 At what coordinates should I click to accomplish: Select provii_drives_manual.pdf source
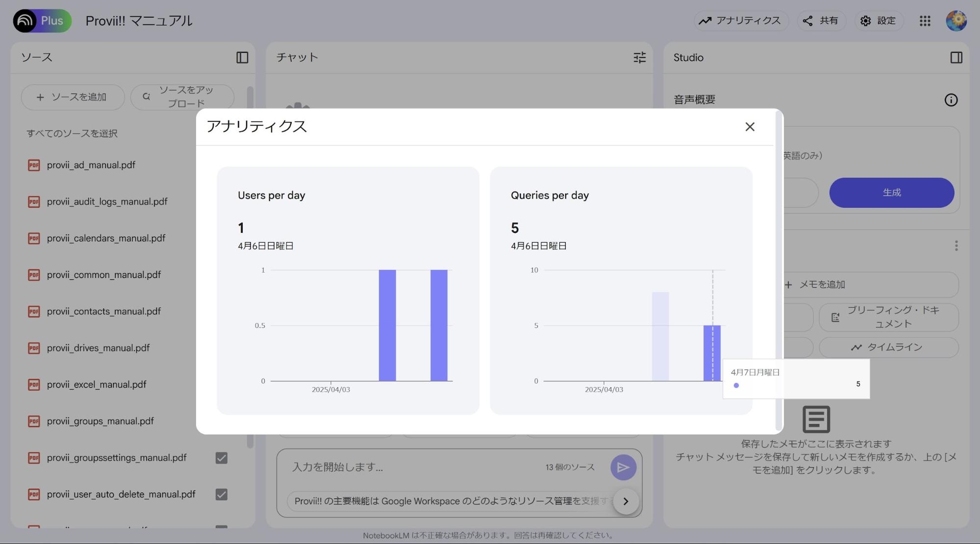pyautogui.click(x=99, y=348)
